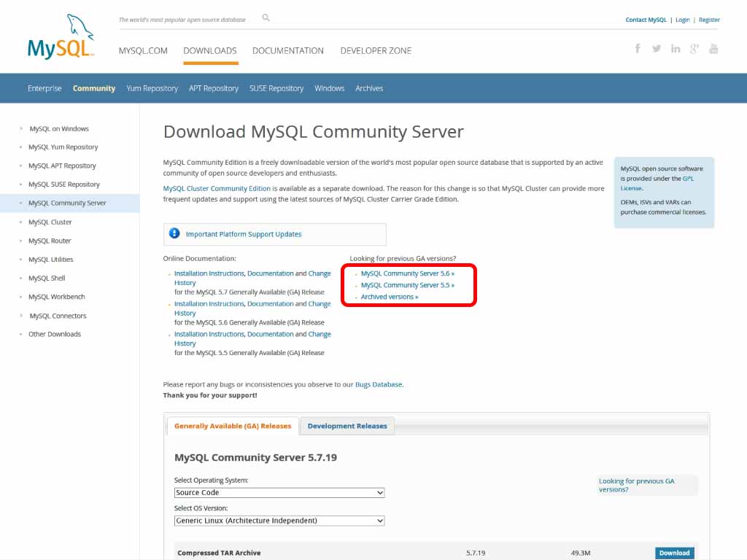Click MySQL Community Server 5.5 link
Viewport: 747px width, 560px height.
tap(407, 285)
